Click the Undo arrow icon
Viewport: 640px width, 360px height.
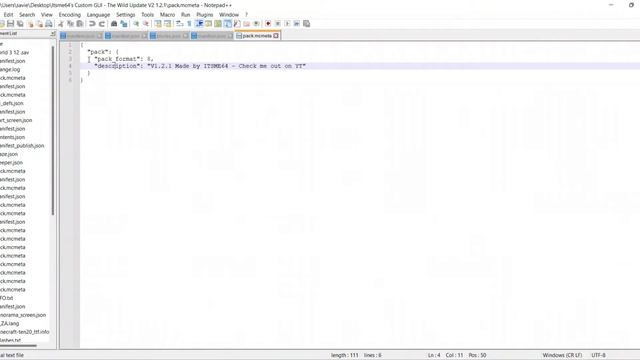(92, 24)
